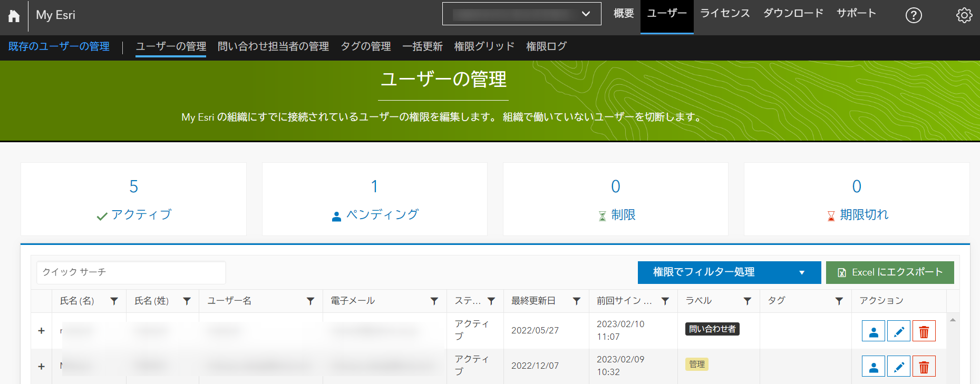Viewport: 980px width, 384px height.
Task: Delete trash icon in 管理 row
Action: [924, 367]
